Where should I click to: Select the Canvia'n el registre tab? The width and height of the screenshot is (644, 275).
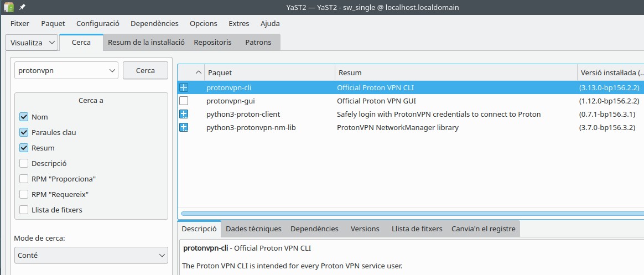click(484, 229)
